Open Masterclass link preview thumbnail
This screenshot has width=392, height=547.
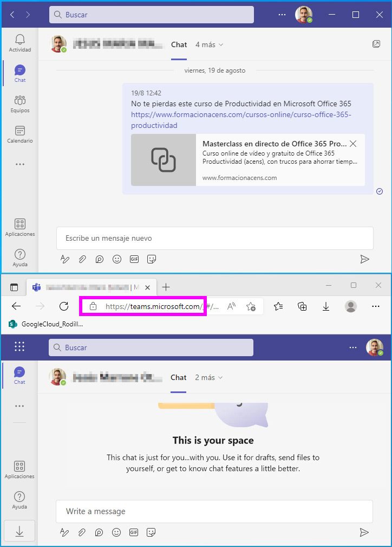click(164, 160)
